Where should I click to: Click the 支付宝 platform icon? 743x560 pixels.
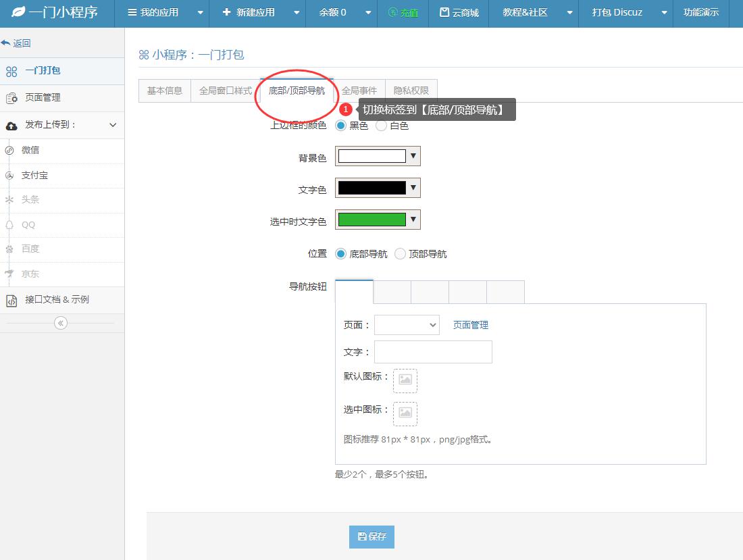[x=9, y=176]
